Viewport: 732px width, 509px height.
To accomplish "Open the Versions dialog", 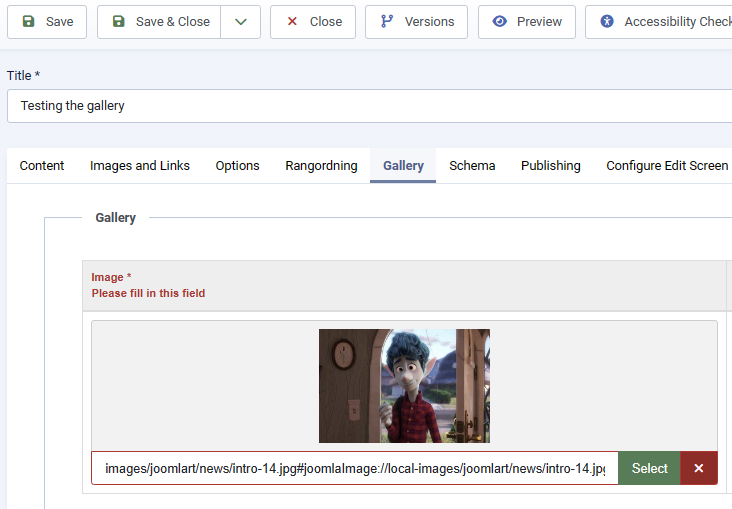I will point(416,22).
